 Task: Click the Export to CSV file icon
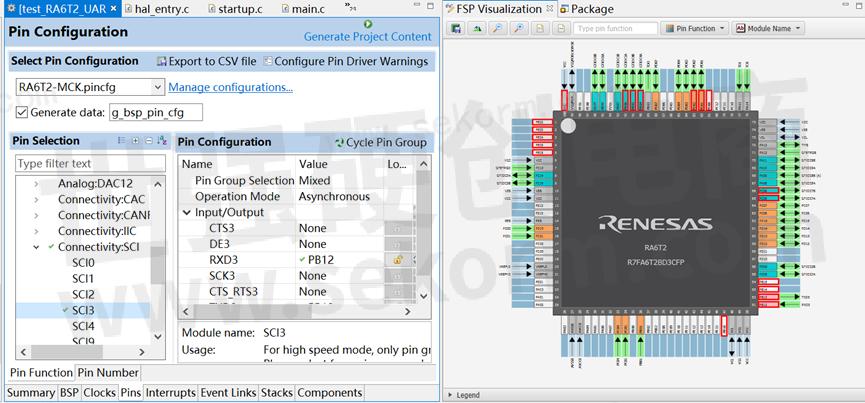(x=162, y=62)
